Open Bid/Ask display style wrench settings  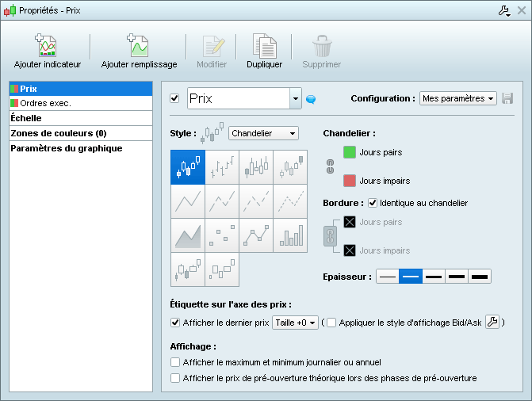coord(492,322)
